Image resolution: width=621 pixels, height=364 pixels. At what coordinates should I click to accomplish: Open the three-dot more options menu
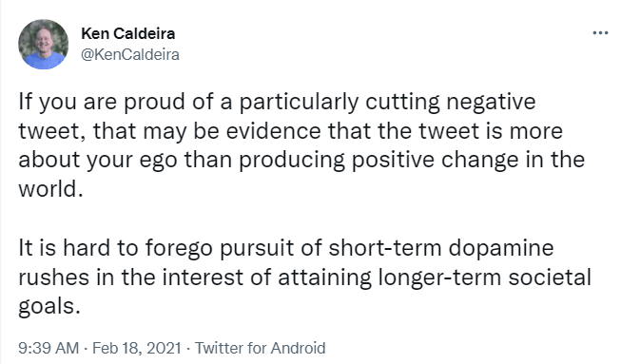click(600, 33)
